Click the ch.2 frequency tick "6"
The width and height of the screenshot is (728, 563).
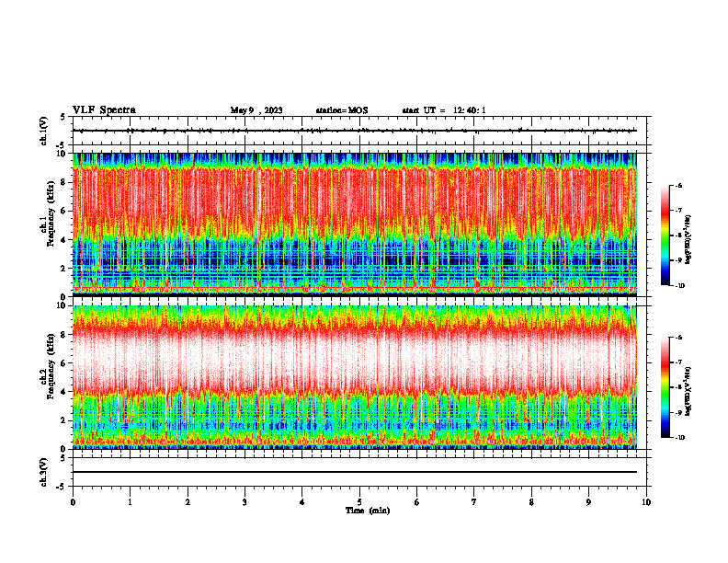click(x=63, y=363)
